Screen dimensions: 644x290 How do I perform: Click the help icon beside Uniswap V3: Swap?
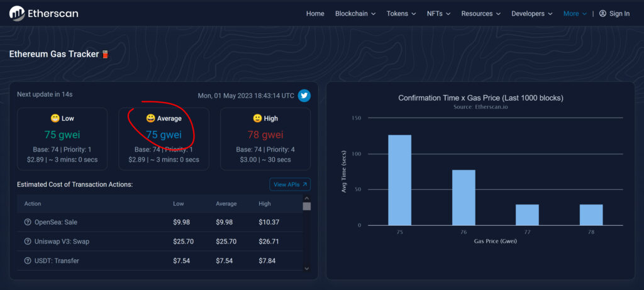coord(28,242)
